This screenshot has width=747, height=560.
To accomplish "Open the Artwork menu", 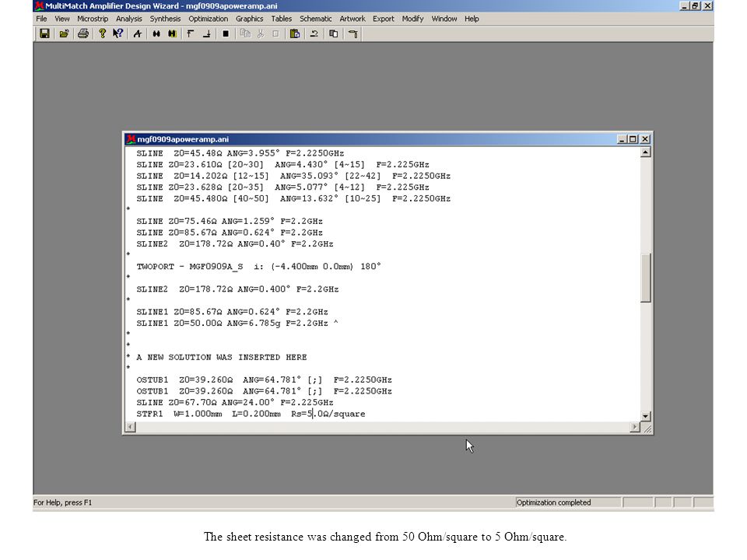I will [x=352, y=19].
